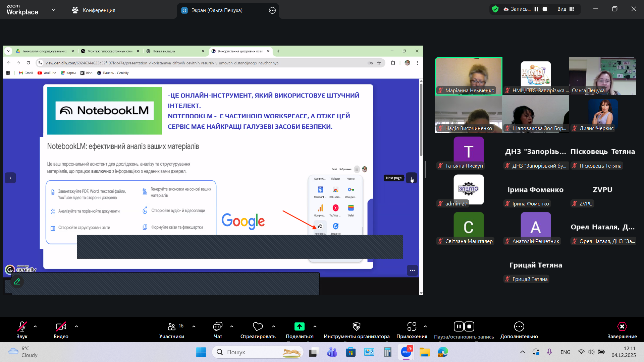Expand share options arrow

pos(315,326)
